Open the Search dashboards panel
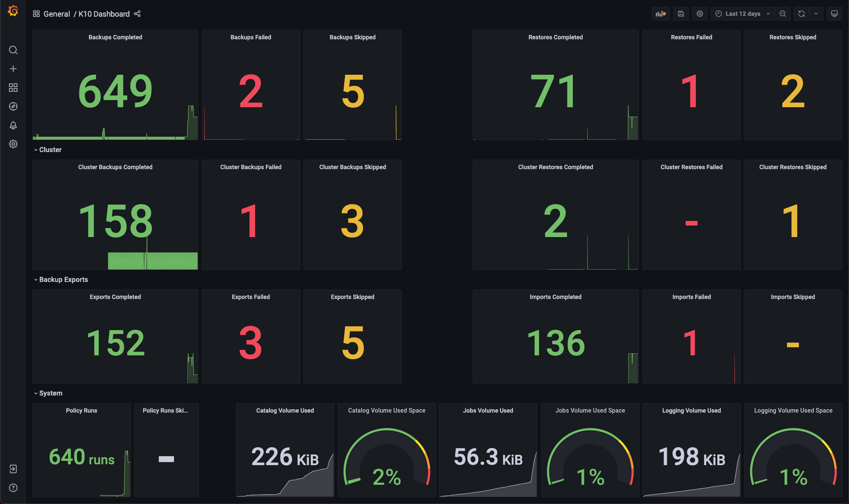 [13, 50]
